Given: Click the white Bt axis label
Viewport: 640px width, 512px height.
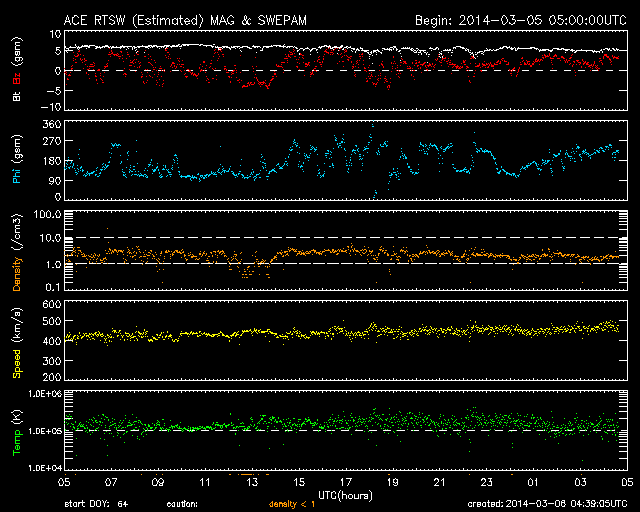Looking at the screenshot, I should coord(17,96).
